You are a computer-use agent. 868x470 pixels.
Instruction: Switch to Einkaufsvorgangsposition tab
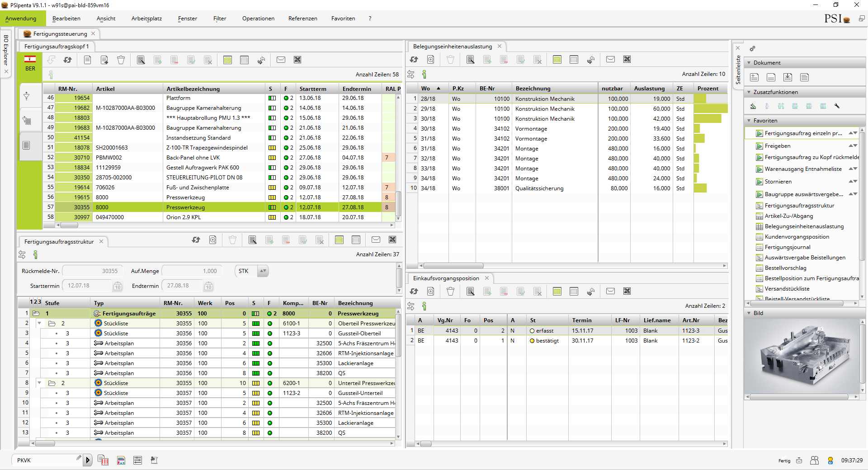coord(446,278)
